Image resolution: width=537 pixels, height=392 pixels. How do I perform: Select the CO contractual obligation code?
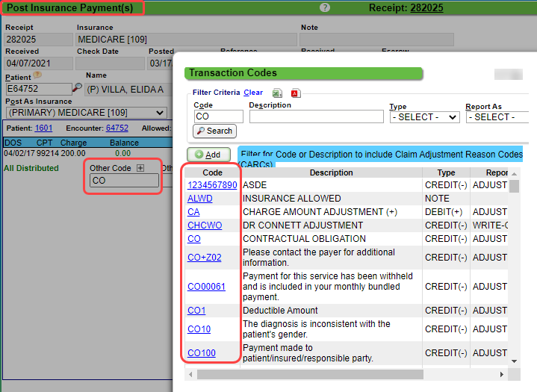(x=194, y=239)
